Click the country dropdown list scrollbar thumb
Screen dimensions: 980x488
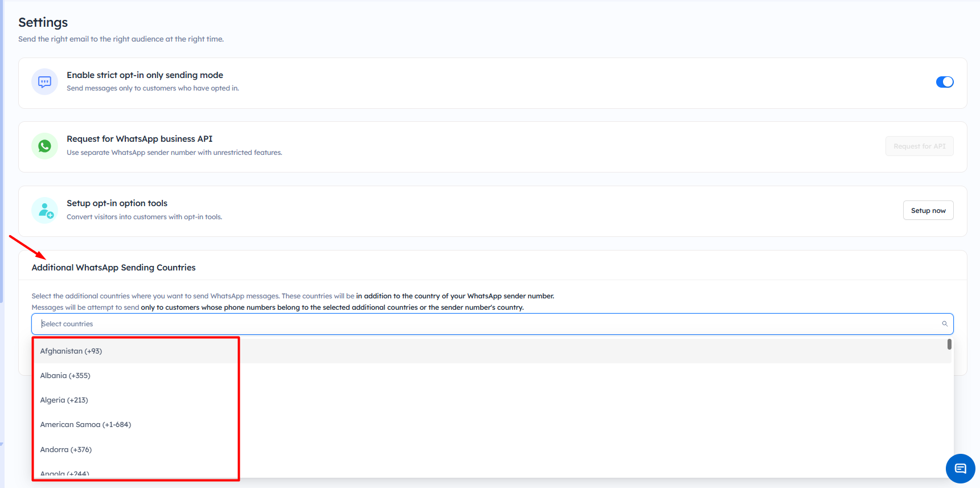pos(949,345)
